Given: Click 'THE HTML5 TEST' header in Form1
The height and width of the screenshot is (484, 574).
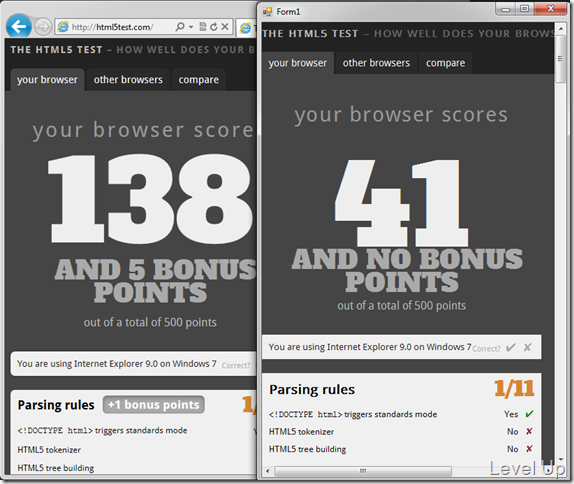Looking at the screenshot, I should [310, 34].
